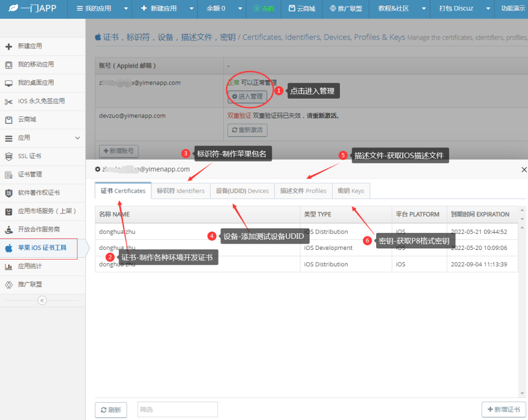Image resolution: width=528 pixels, height=420 pixels.
Task: Click the 刷新 refresh button
Action: pos(111,410)
